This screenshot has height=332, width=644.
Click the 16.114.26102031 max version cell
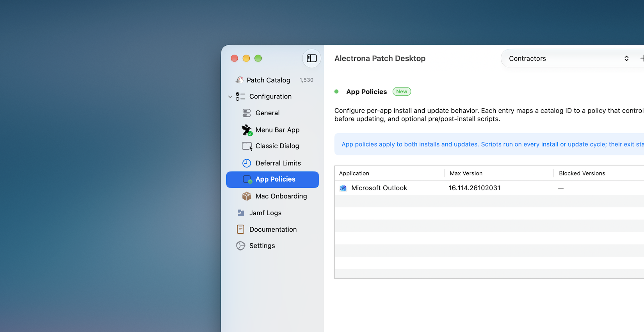coord(474,188)
